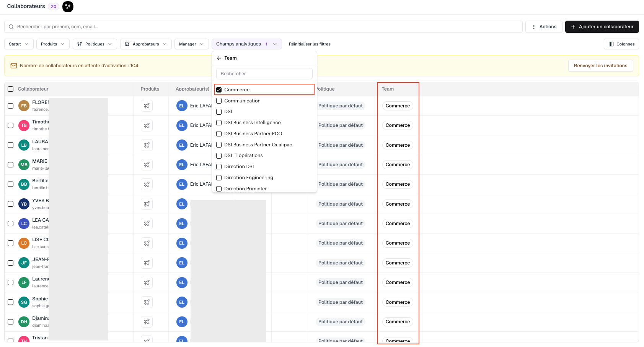Click the Collaborateur column header
644x347 pixels.
point(33,89)
